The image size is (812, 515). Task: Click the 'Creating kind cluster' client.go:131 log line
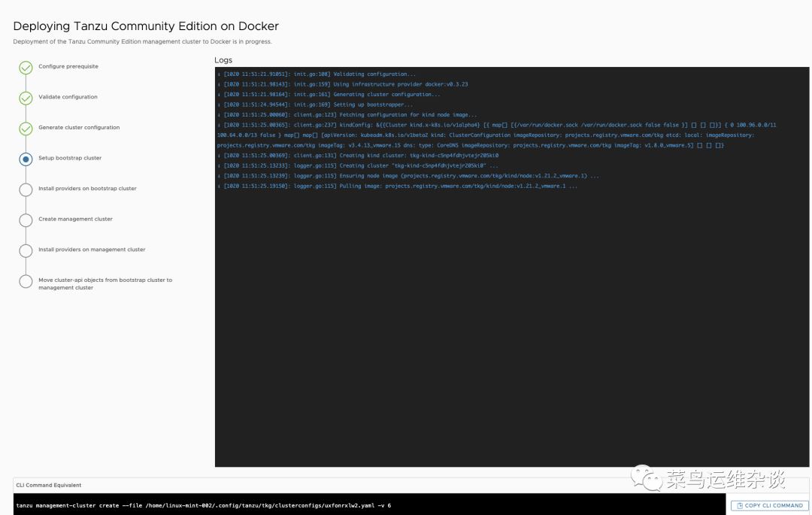(x=358, y=156)
